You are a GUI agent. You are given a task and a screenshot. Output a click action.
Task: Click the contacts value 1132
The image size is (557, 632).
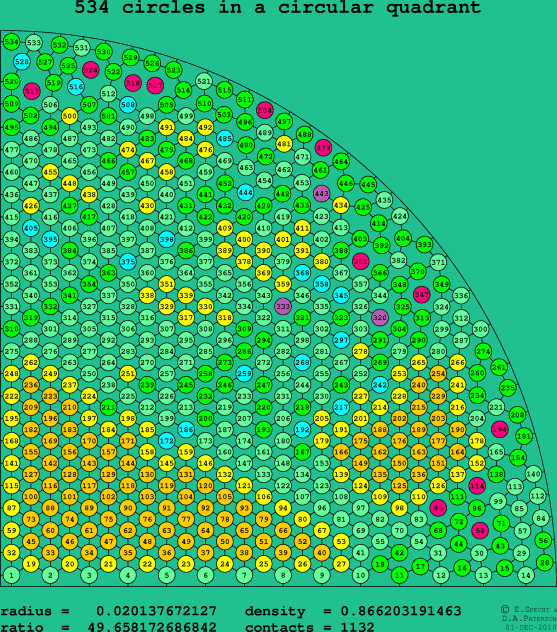[357, 627]
